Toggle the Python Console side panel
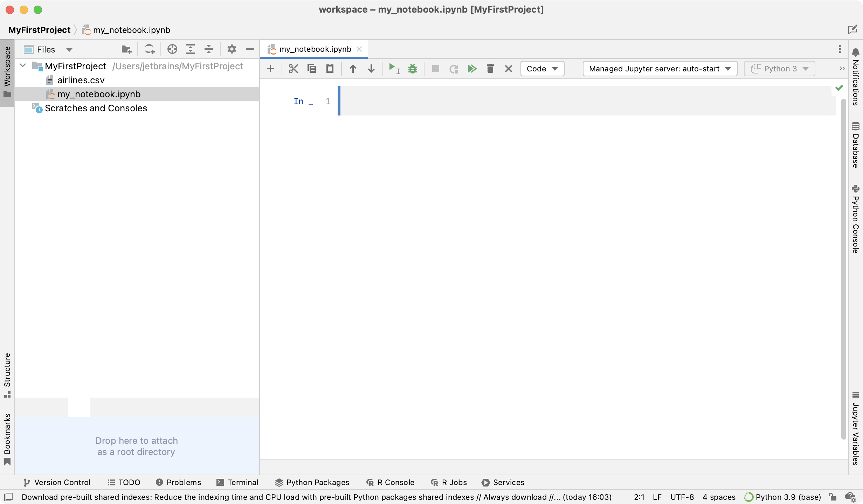863x504 pixels. pos(856,219)
